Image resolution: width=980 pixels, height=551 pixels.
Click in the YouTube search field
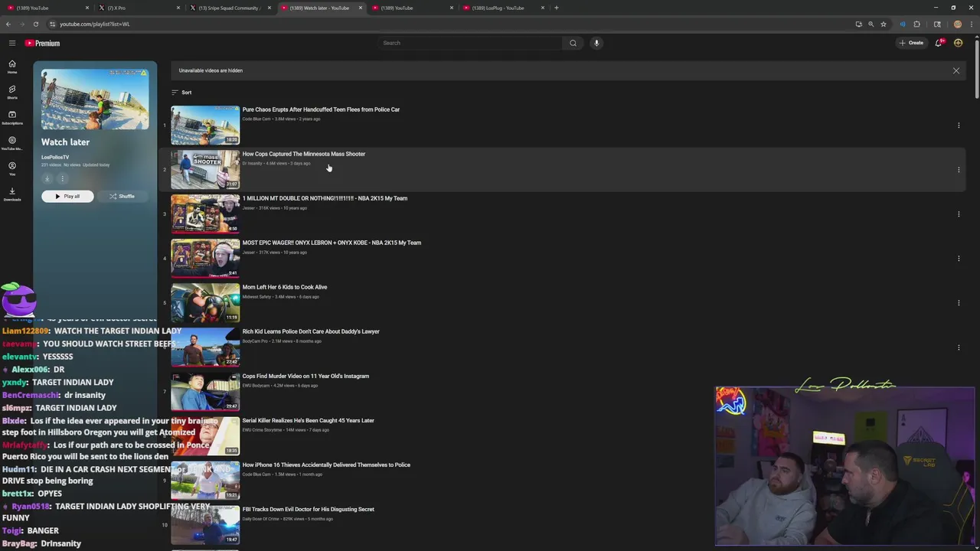tap(470, 43)
